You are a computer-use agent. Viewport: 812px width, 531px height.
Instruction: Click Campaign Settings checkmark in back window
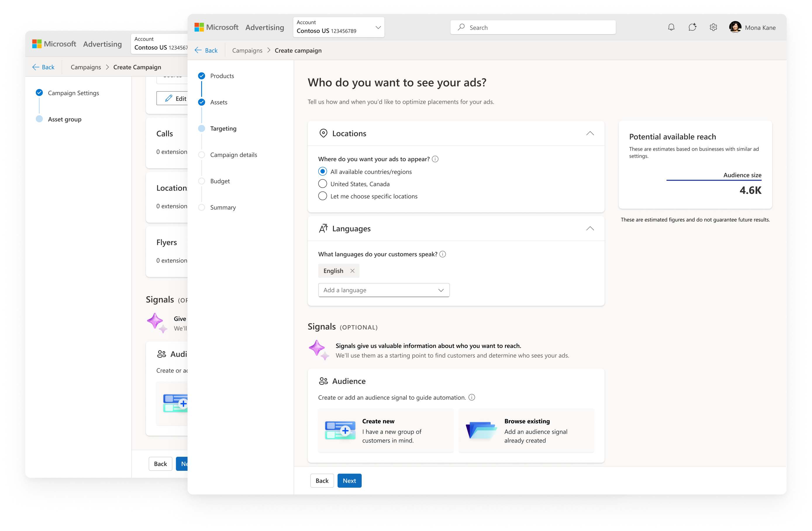tap(39, 92)
